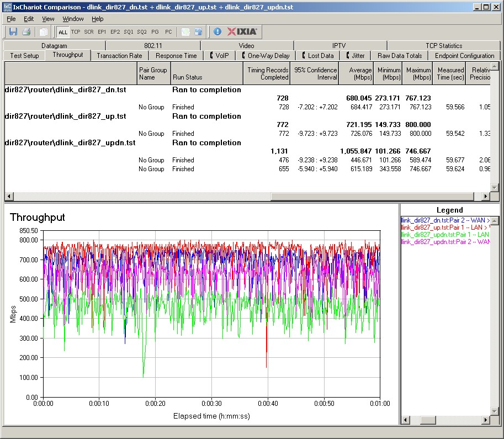The width and height of the screenshot is (504, 439).
Task: Select the updn.tst Pair 1 green legend entry
Action: 445,235
